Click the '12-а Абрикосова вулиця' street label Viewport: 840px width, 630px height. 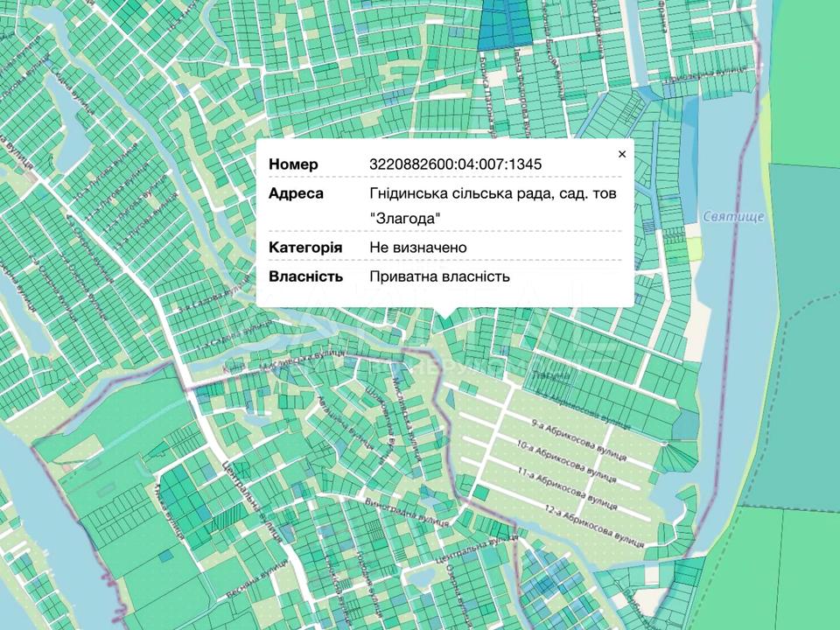point(595,526)
